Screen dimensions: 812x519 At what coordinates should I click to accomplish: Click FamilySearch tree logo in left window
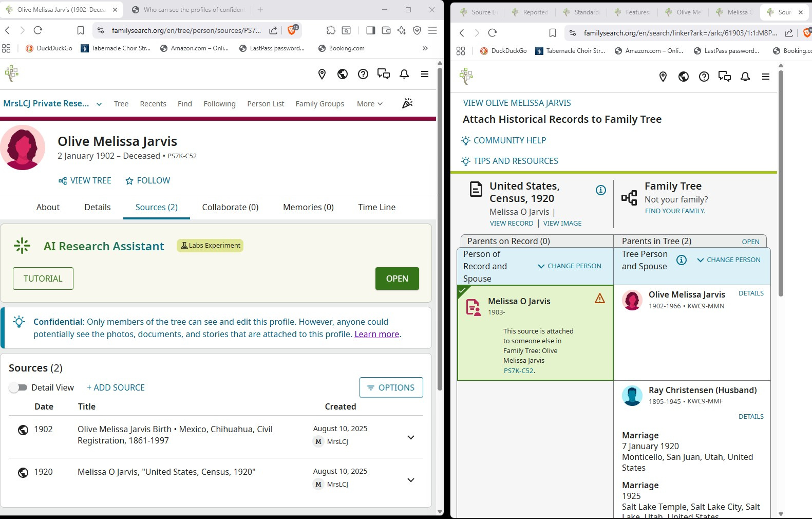point(11,74)
